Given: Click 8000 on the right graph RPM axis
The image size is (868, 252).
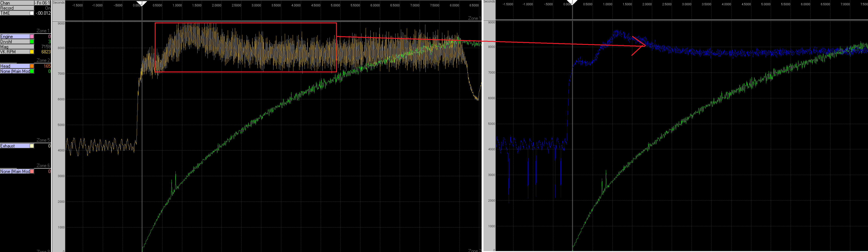Looking at the screenshot, I should 492,47.
